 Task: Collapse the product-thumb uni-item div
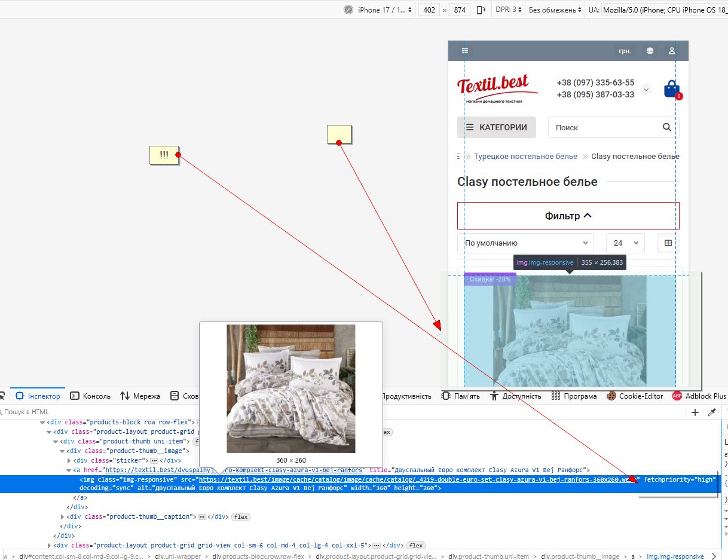[x=56, y=442]
